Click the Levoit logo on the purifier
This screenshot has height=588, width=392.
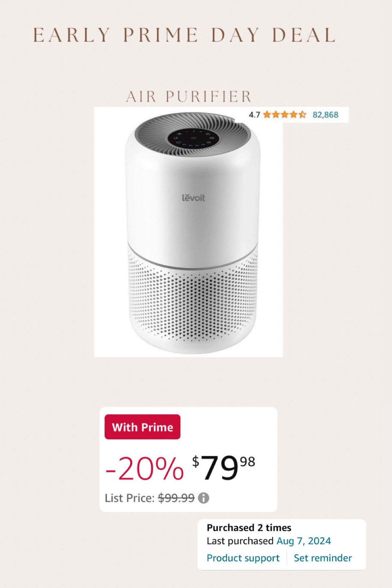194,197
